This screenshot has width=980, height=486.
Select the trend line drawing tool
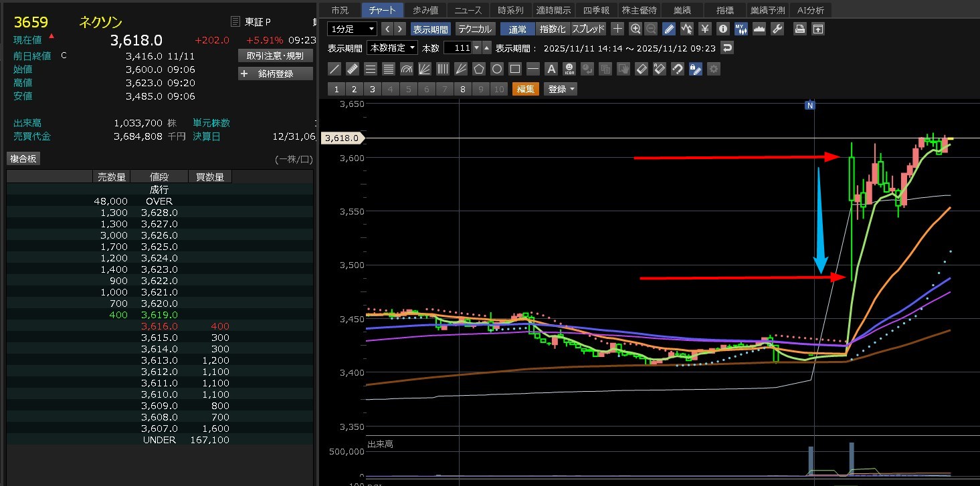pyautogui.click(x=334, y=69)
